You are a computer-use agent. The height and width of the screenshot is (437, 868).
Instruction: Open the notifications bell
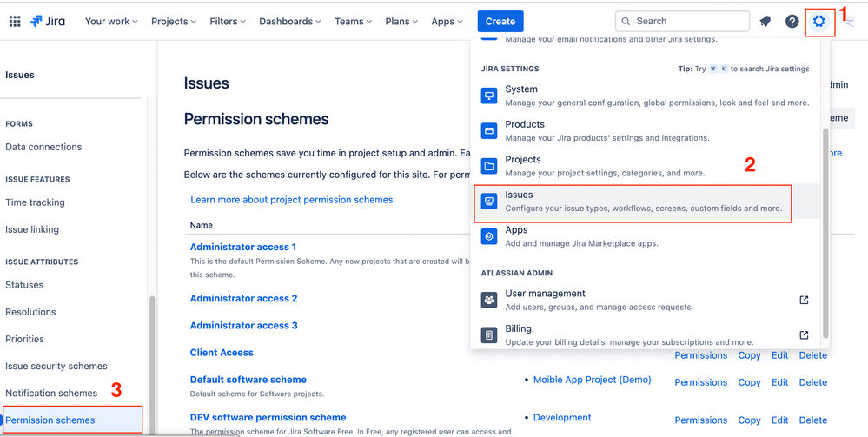coord(765,22)
